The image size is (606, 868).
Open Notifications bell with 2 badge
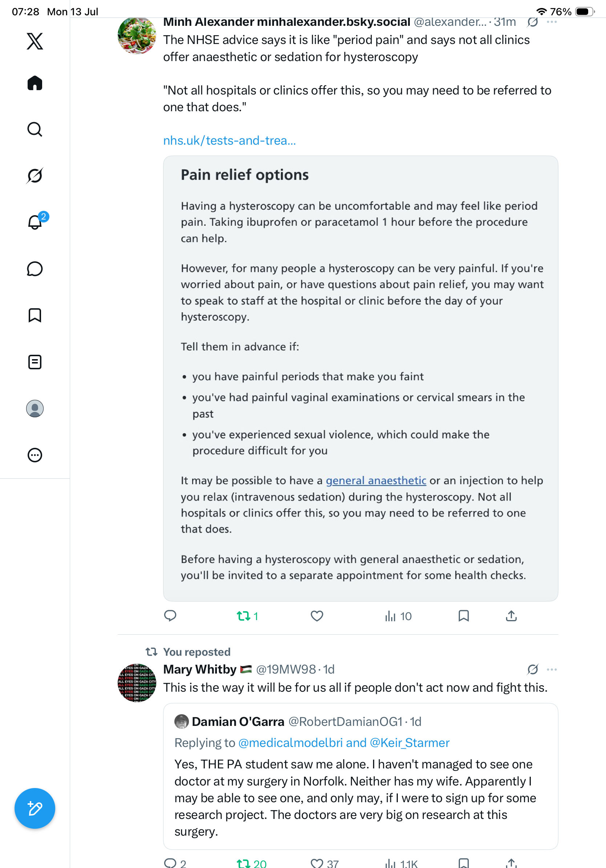pyautogui.click(x=35, y=222)
